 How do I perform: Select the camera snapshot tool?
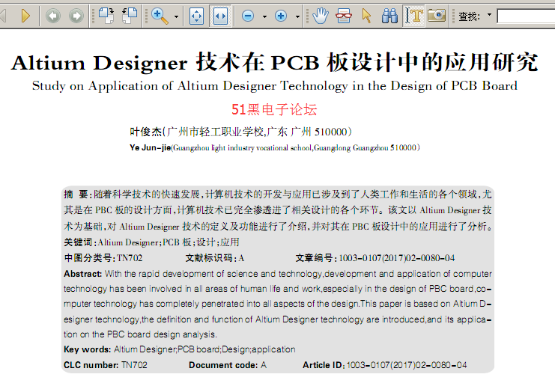tap(437, 16)
